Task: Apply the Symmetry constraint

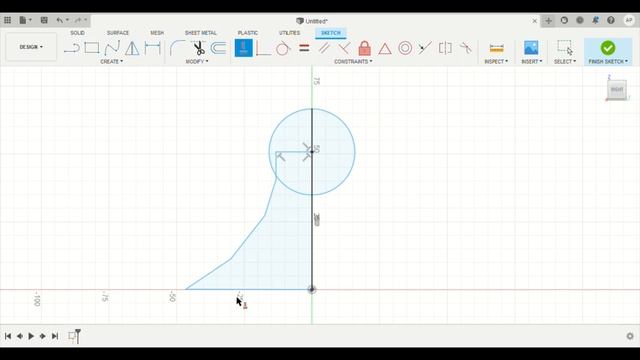Action: [445, 48]
